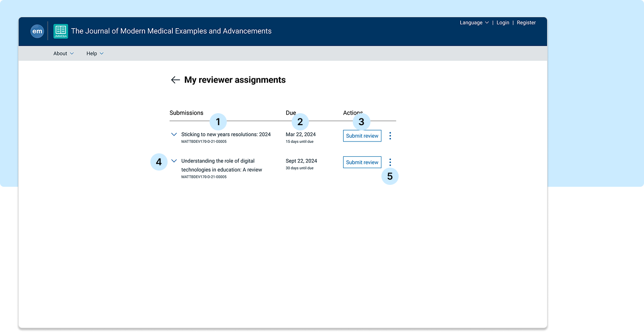
Task: Expand the Understanding the role of digital technologies submission
Action: (174, 161)
